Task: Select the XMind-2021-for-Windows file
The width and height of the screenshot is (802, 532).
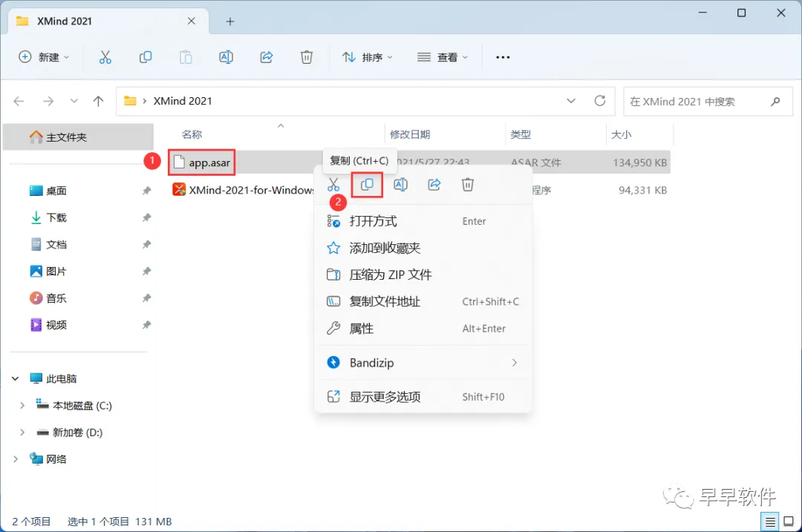Action: tap(243, 190)
